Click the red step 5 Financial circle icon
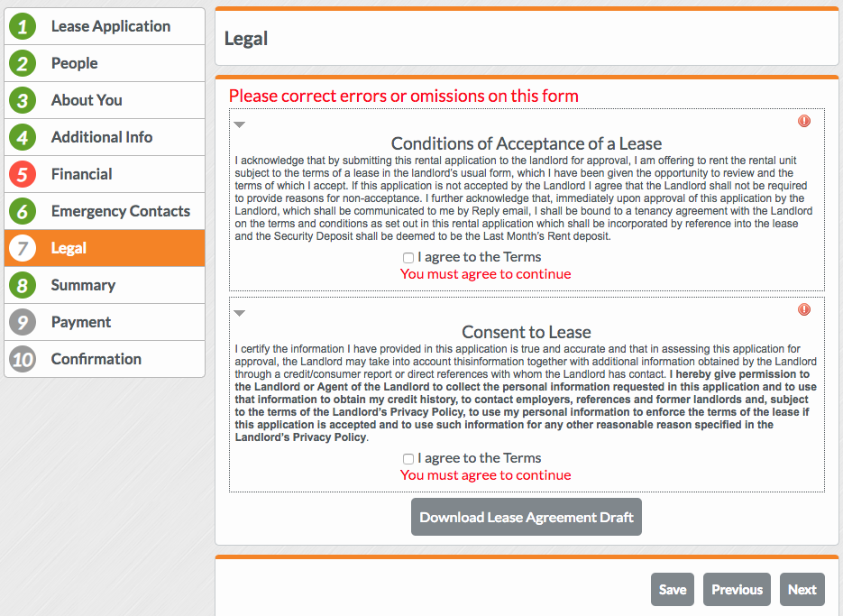Image resolution: width=843 pixels, height=616 pixels. (23, 175)
